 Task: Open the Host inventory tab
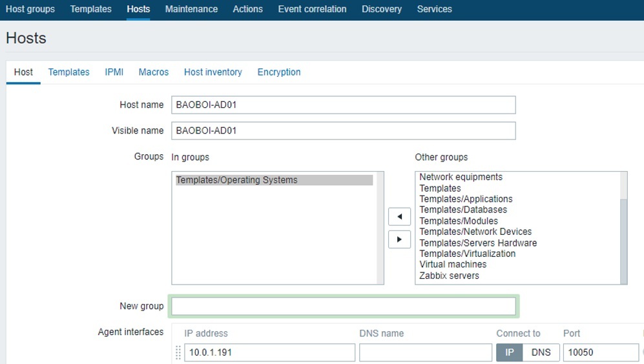213,72
